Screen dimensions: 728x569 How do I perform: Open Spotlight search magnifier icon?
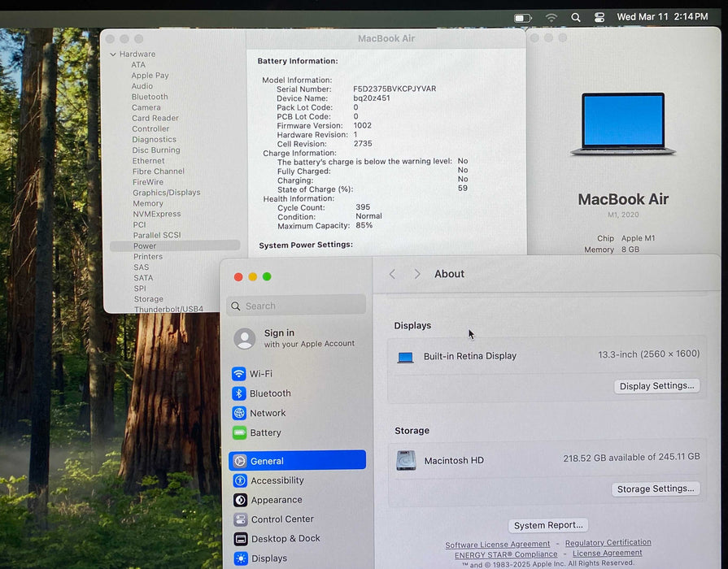[576, 18]
